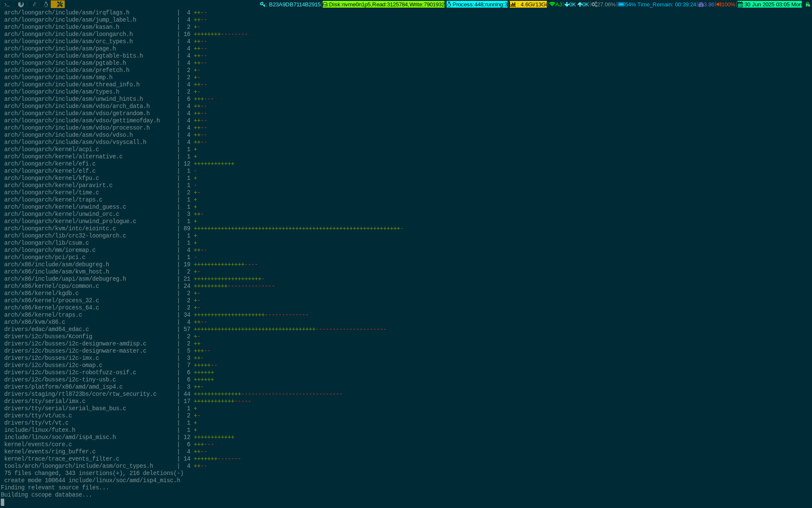The image size is (812, 508).
Task: Click the upload arrow network icon
Action: pyautogui.click(x=580, y=4)
